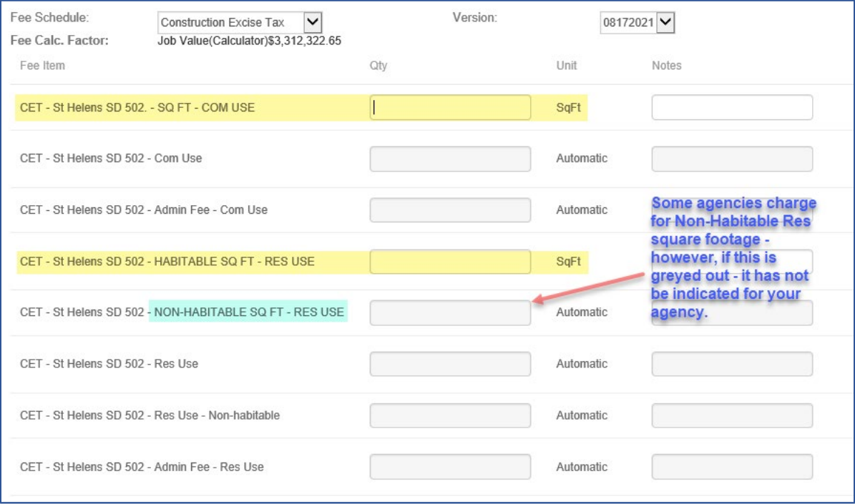Viewport: 855px width, 504px height.
Task: Select the automatic Res Use Qty field
Action: 450,364
